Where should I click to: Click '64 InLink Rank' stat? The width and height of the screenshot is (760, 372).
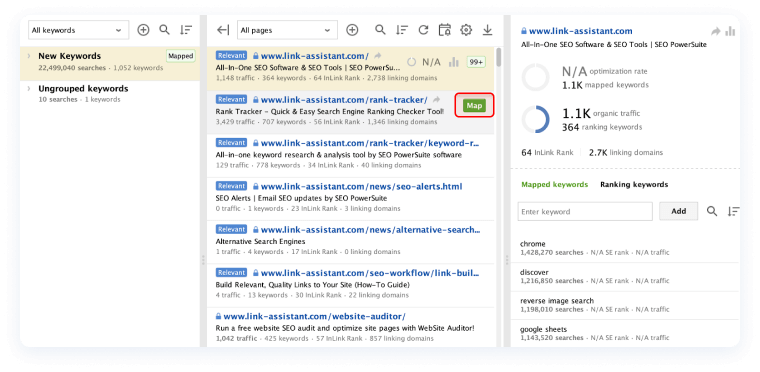point(547,152)
